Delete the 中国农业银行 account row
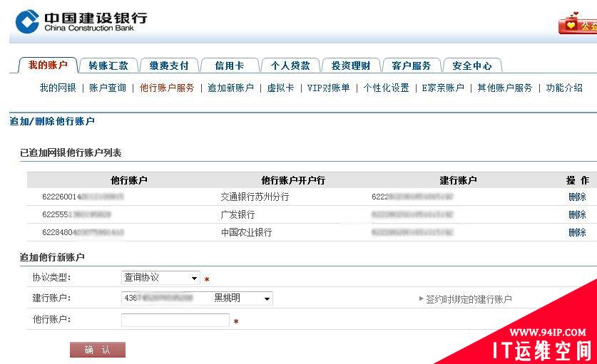 [577, 232]
